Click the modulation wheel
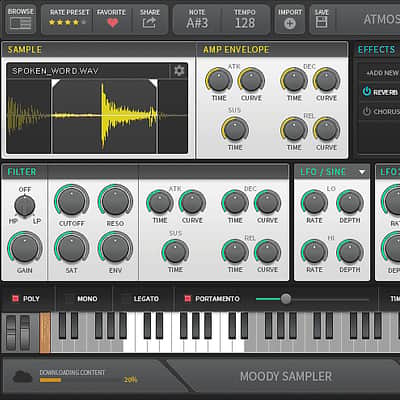 pos(25,332)
